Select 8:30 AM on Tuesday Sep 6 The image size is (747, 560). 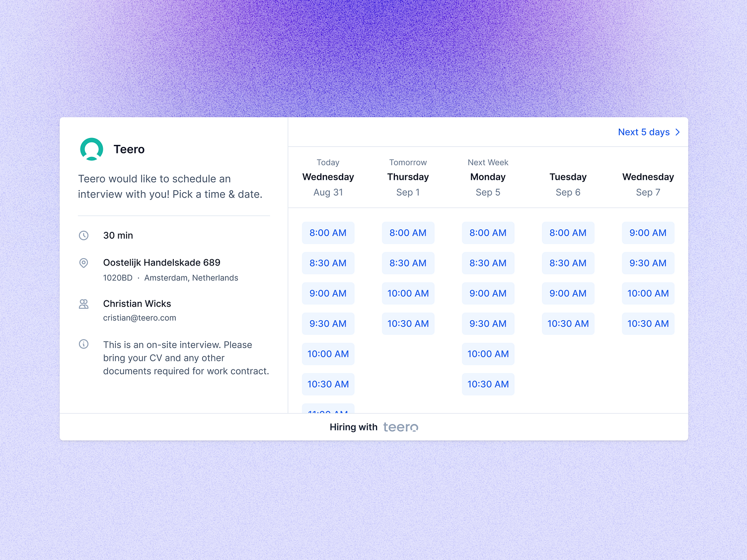[x=568, y=263]
